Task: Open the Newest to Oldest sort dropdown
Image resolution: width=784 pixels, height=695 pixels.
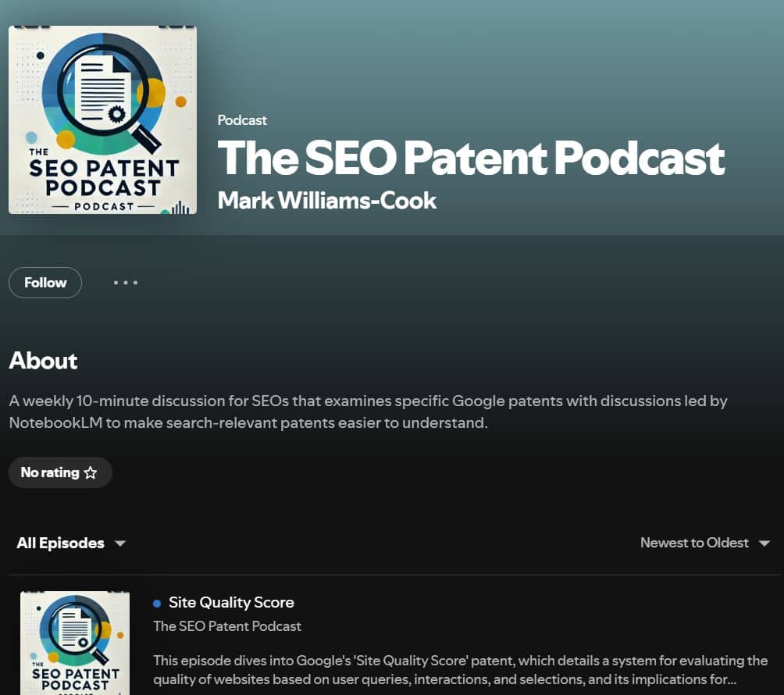Action: [x=705, y=543]
